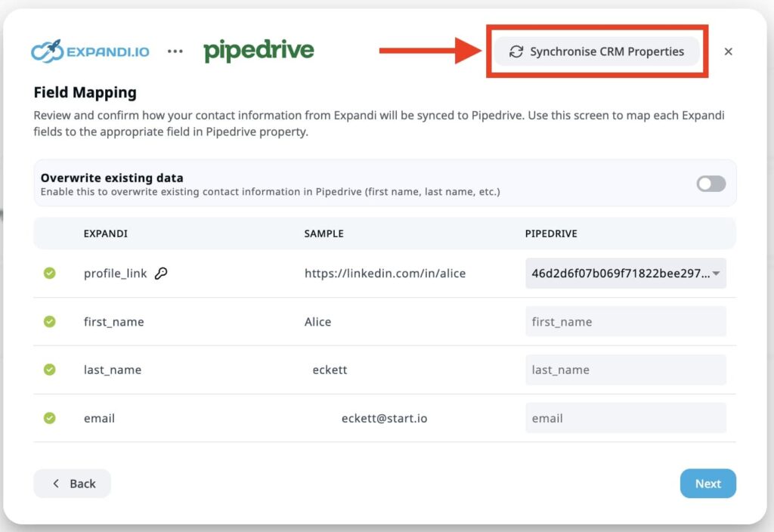
Task: Go Back to the previous step
Action: pyautogui.click(x=73, y=484)
